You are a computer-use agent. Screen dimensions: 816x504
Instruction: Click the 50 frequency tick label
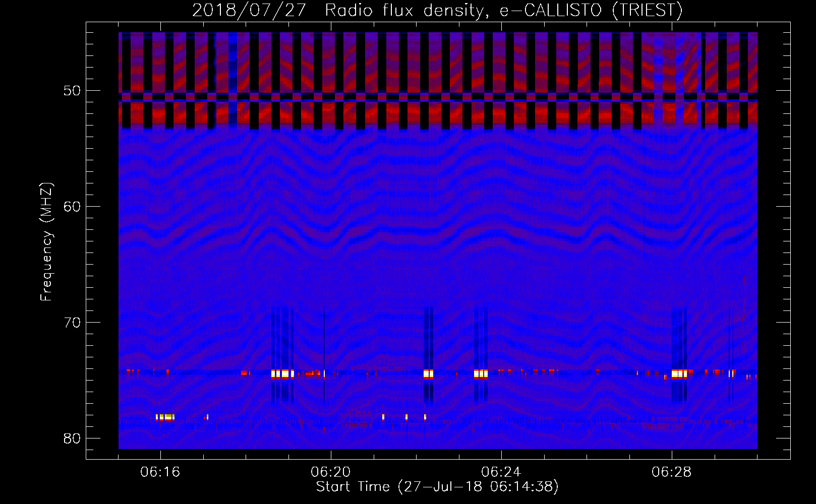(72, 91)
